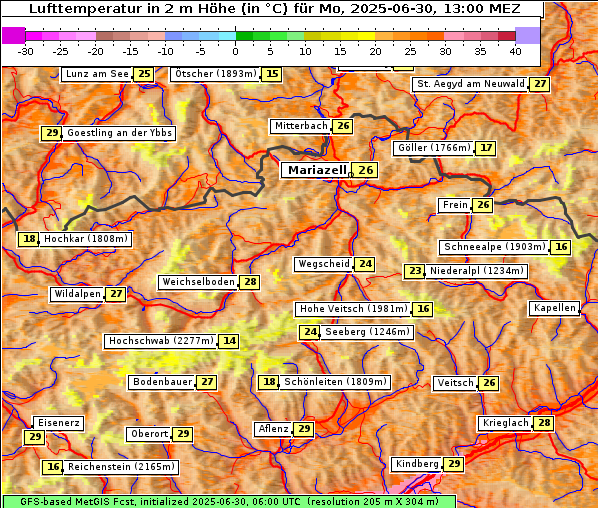
Task: Click the Kapellen station label
Action: coord(554,308)
